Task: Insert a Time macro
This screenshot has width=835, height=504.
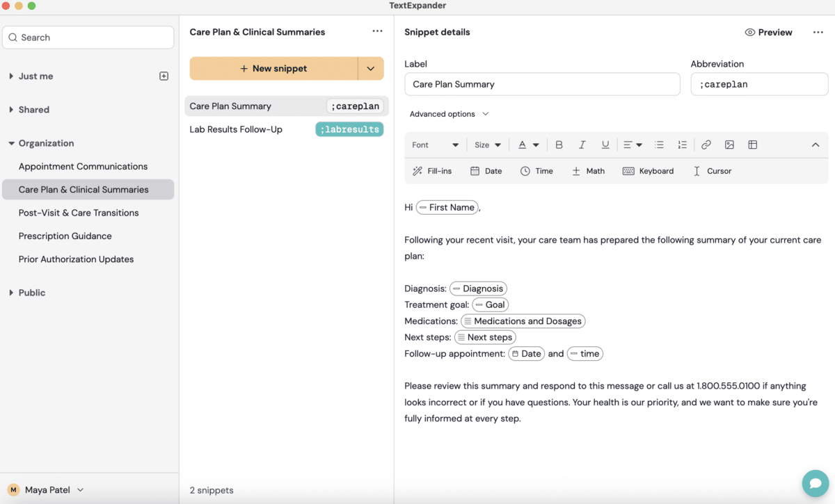Action: (536, 171)
